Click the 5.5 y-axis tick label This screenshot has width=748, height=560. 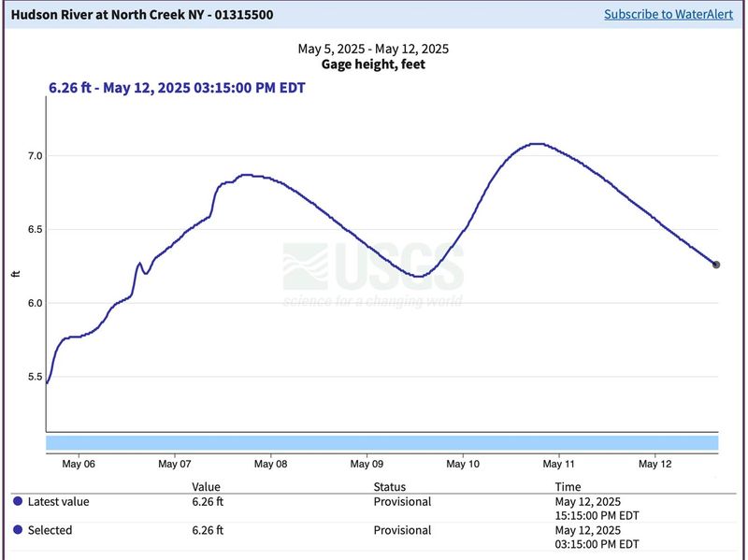[x=36, y=377]
